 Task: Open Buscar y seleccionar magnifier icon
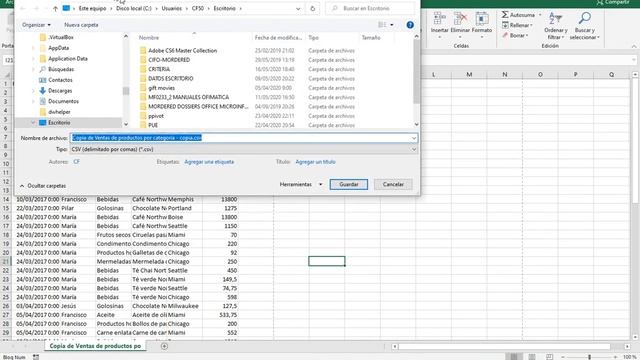click(584, 18)
